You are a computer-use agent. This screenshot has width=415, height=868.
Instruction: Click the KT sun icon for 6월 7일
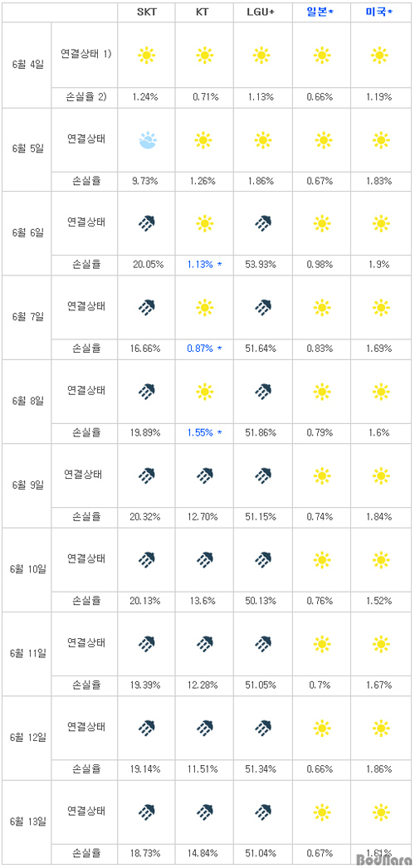204,307
